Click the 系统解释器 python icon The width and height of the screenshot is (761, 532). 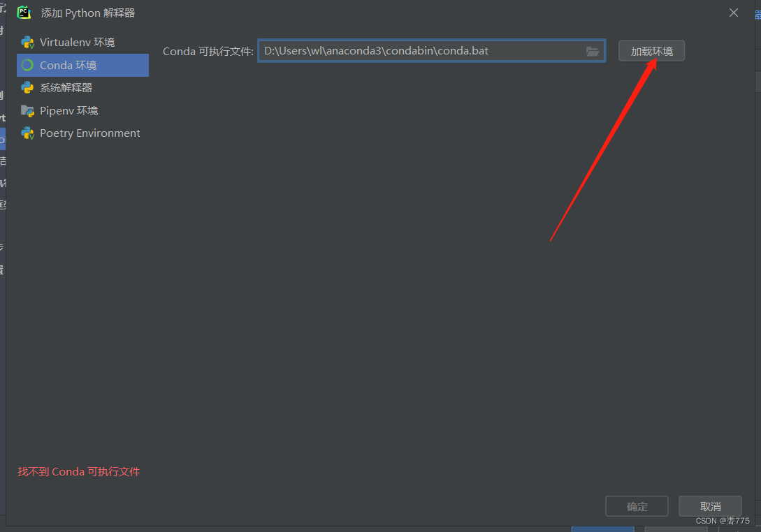28,88
